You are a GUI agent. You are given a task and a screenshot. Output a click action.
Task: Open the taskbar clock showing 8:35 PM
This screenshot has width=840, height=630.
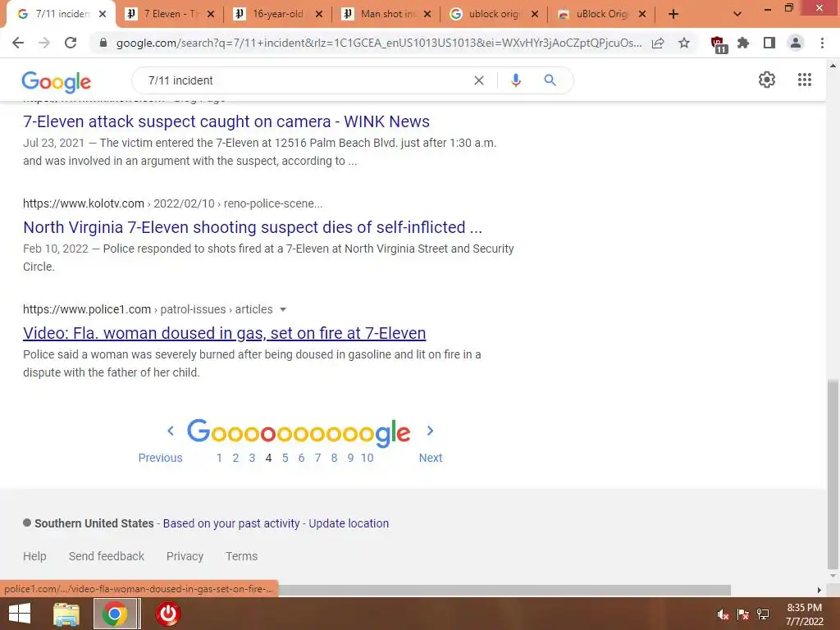pyautogui.click(x=804, y=614)
